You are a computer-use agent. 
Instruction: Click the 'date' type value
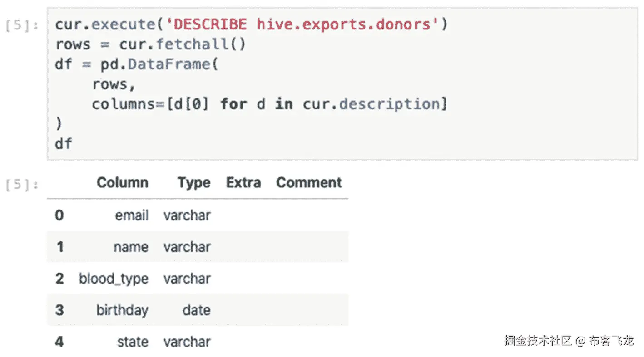[x=197, y=310]
